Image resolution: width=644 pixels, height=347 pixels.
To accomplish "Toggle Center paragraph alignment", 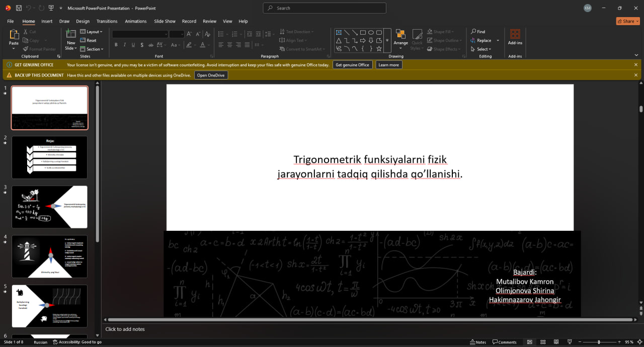I will click(x=230, y=45).
